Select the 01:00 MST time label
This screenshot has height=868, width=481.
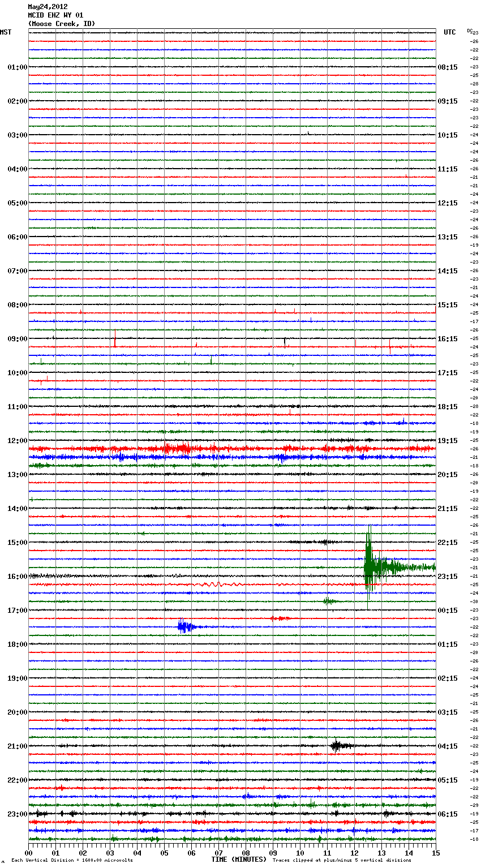pos(18,67)
